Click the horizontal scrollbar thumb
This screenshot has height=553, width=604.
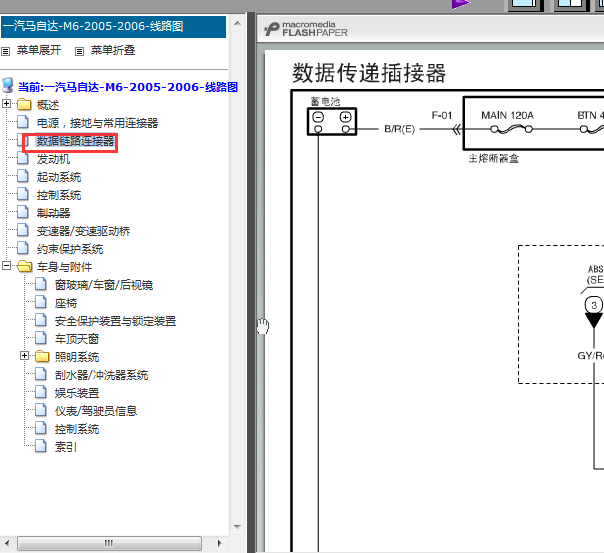click(109, 543)
